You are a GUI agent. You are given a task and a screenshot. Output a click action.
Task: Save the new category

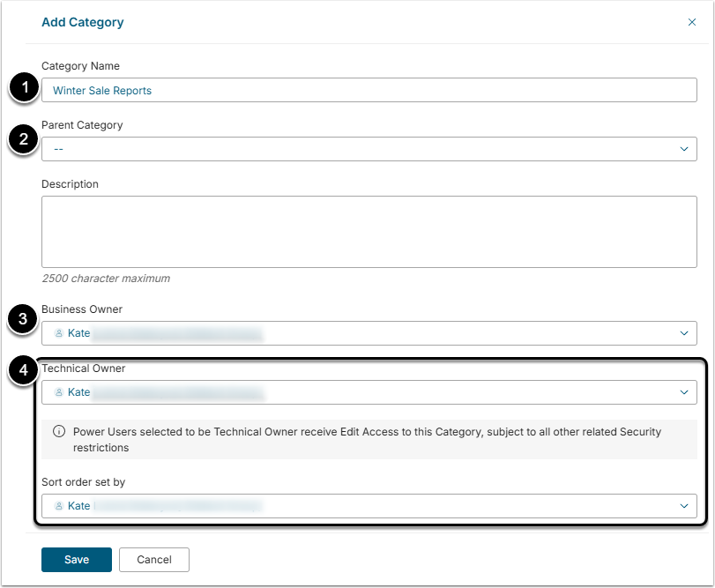(x=77, y=560)
